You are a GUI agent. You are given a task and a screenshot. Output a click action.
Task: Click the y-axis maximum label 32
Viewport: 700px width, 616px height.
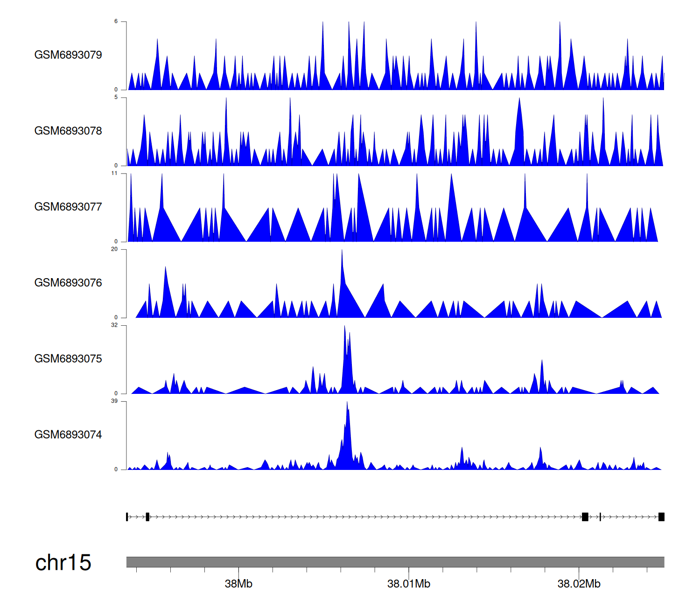114,325
